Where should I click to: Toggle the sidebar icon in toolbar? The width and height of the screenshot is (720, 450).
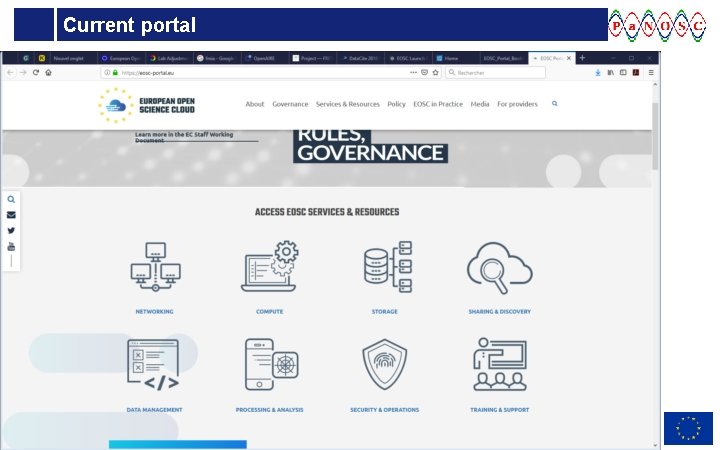(x=623, y=73)
